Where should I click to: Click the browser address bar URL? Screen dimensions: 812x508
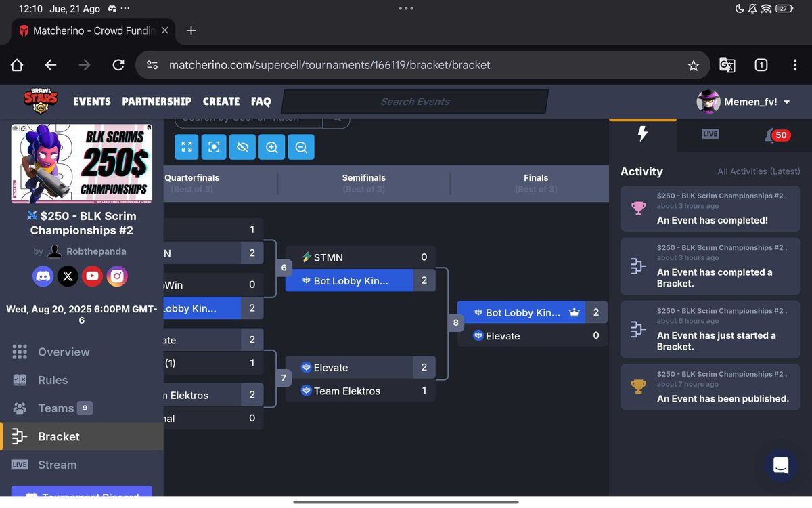click(330, 65)
